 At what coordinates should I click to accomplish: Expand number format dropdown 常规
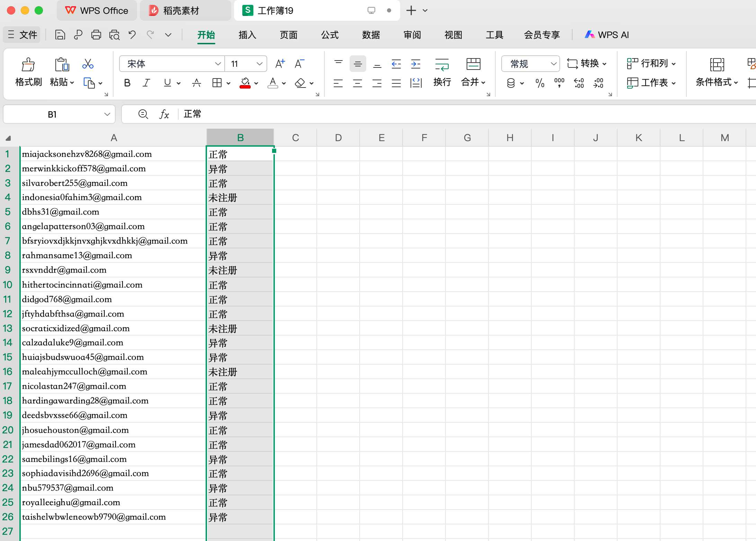[x=553, y=64]
